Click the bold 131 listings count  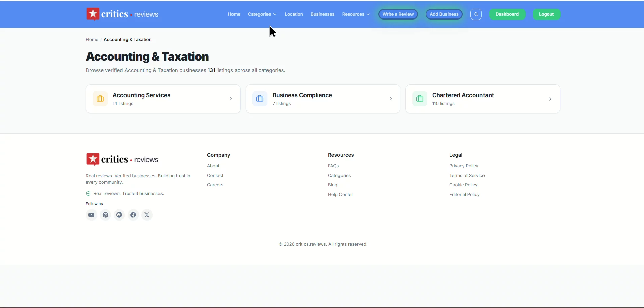[211, 70]
